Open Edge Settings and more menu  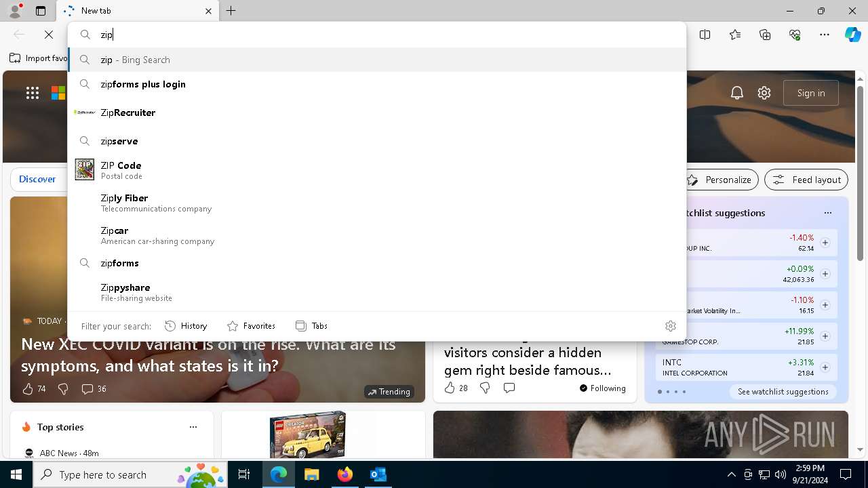click(825, 35)
